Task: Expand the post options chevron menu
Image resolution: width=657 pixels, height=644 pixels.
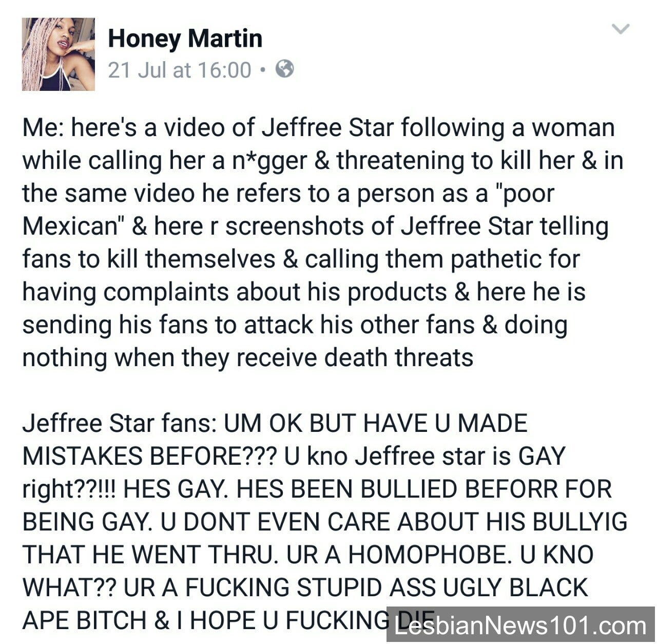Action: [x=621, y=29]
